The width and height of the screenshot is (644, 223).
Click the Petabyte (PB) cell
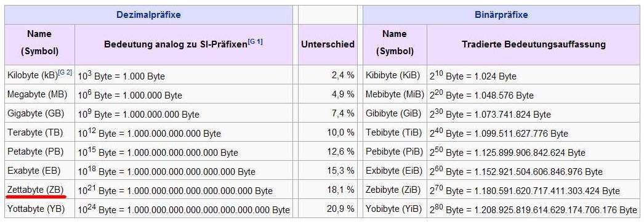[x=40, y=152]
